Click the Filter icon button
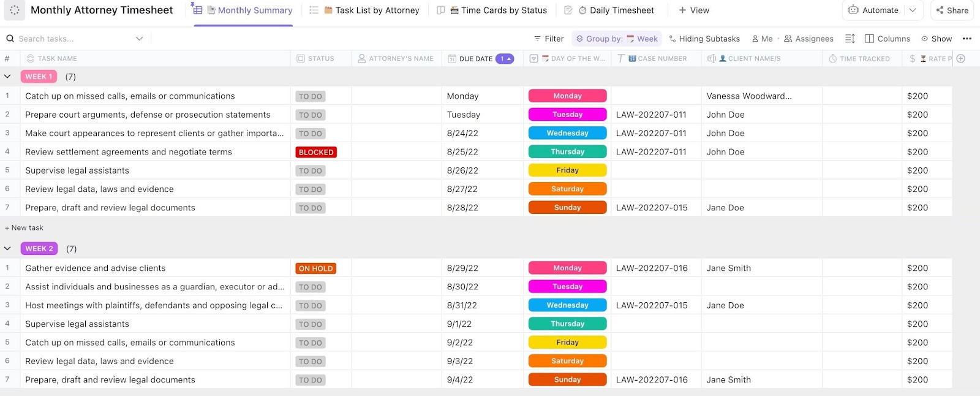This screenshot has height=396, width=980. [x=549, y=39]
